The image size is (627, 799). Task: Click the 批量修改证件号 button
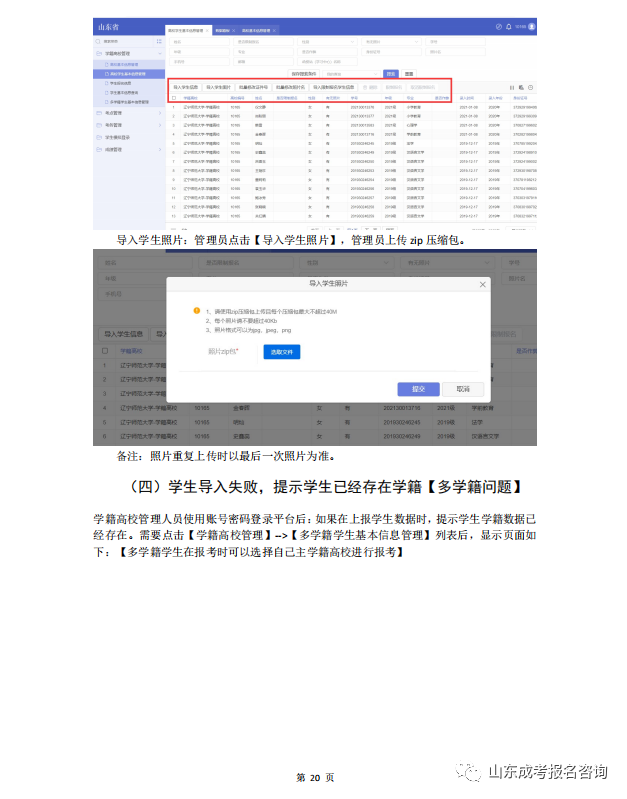(x=253, y=88)
